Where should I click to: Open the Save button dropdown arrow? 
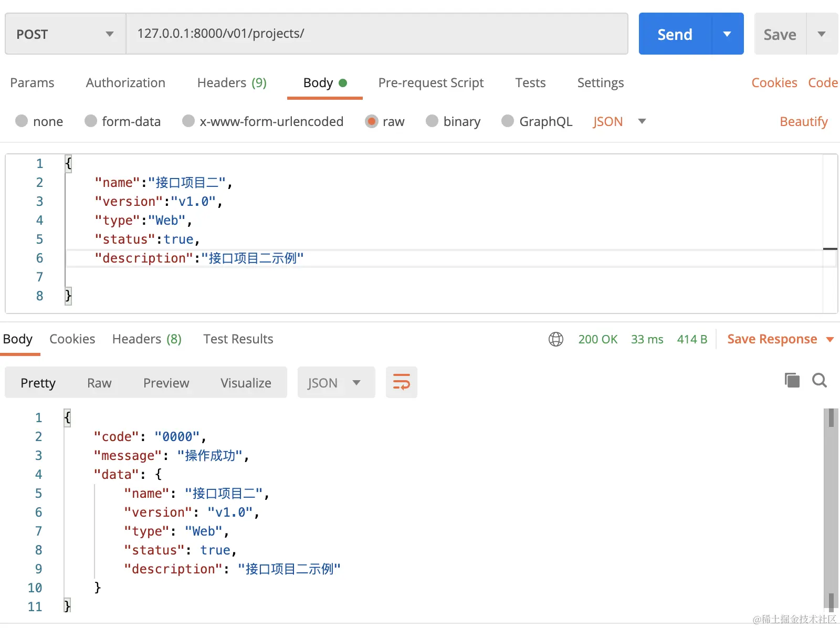click(822, 34)
